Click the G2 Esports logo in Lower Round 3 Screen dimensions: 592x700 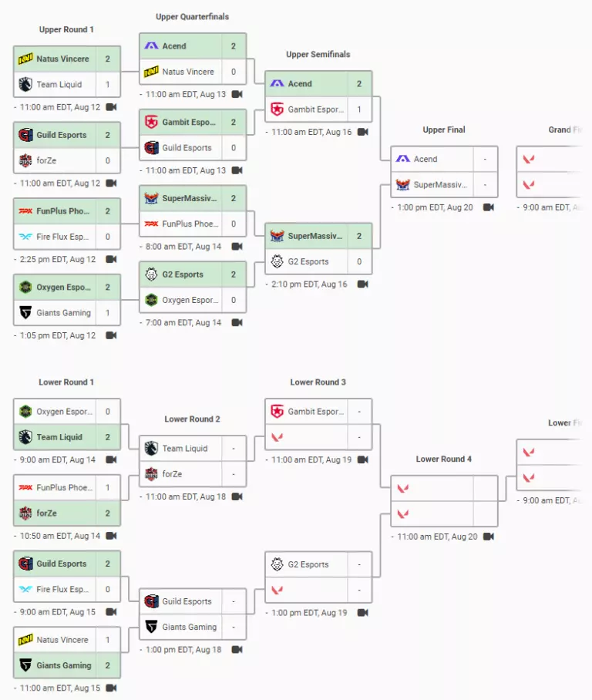pos(277,564)
